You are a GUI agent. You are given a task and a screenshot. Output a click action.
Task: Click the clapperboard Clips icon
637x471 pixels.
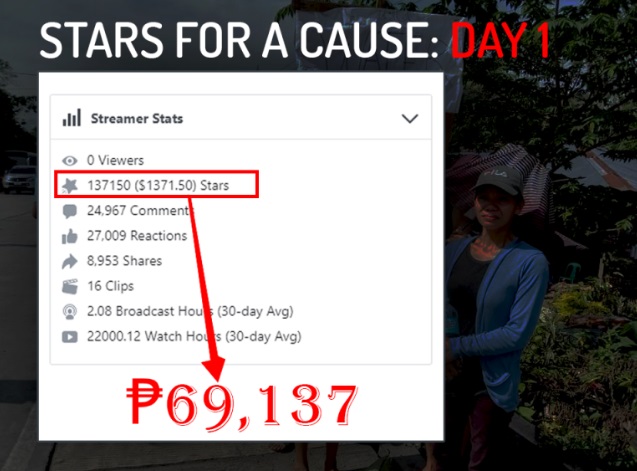tap(69, 287)
